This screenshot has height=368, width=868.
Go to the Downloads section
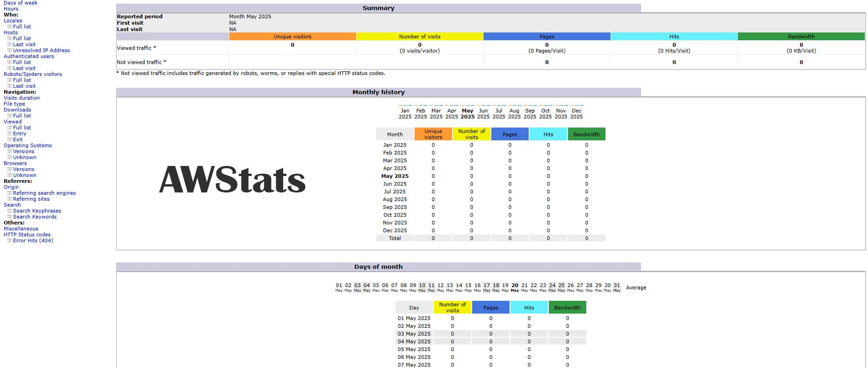tap(17, 110)
